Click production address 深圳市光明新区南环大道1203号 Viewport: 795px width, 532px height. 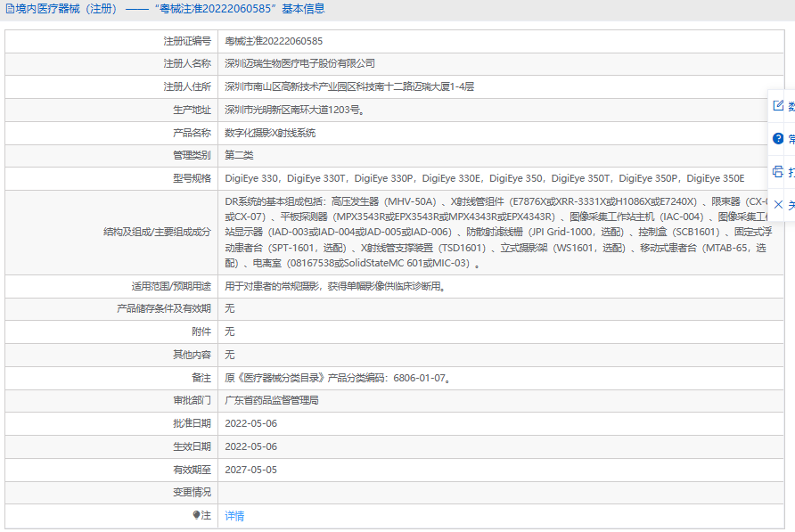[x=295, y=110]
